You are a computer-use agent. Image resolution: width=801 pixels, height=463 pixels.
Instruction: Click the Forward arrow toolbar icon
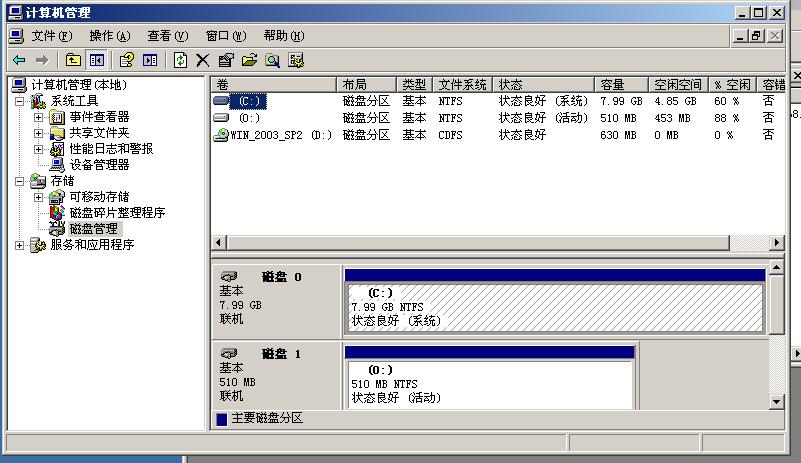tap(42, 60)
